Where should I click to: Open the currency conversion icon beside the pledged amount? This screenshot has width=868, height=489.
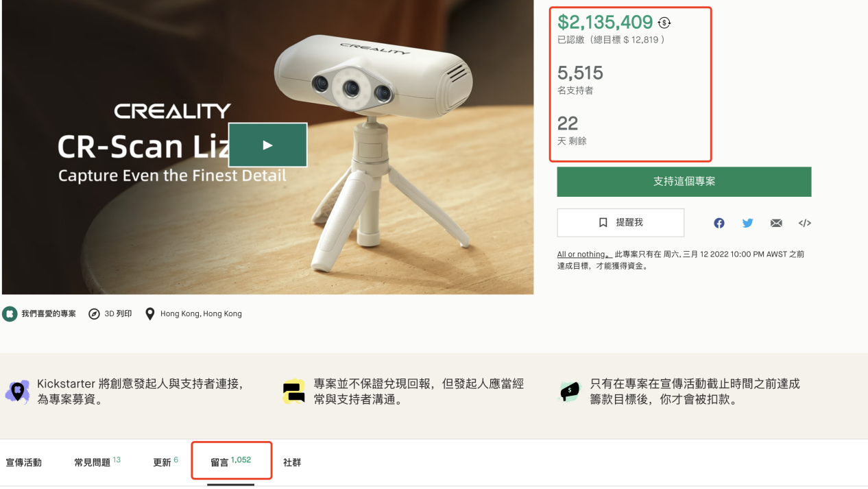coord(663,22)
